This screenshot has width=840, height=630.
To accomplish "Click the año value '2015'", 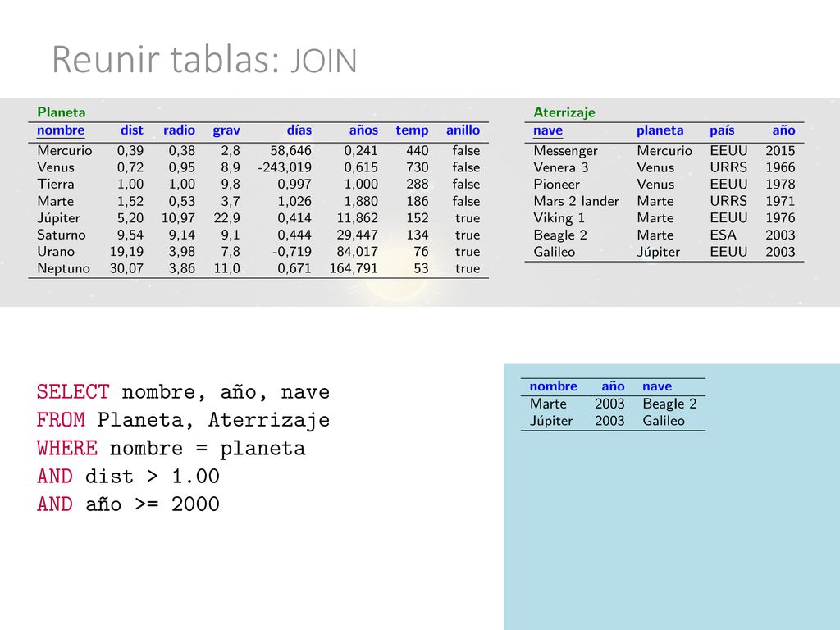I will pyautogui.click(x=780, y=151).
